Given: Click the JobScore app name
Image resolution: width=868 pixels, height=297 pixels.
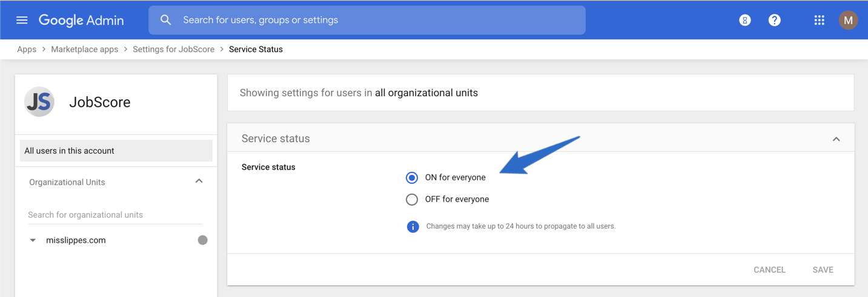Looking at the screenshot, I should click(x=100, y=102).
